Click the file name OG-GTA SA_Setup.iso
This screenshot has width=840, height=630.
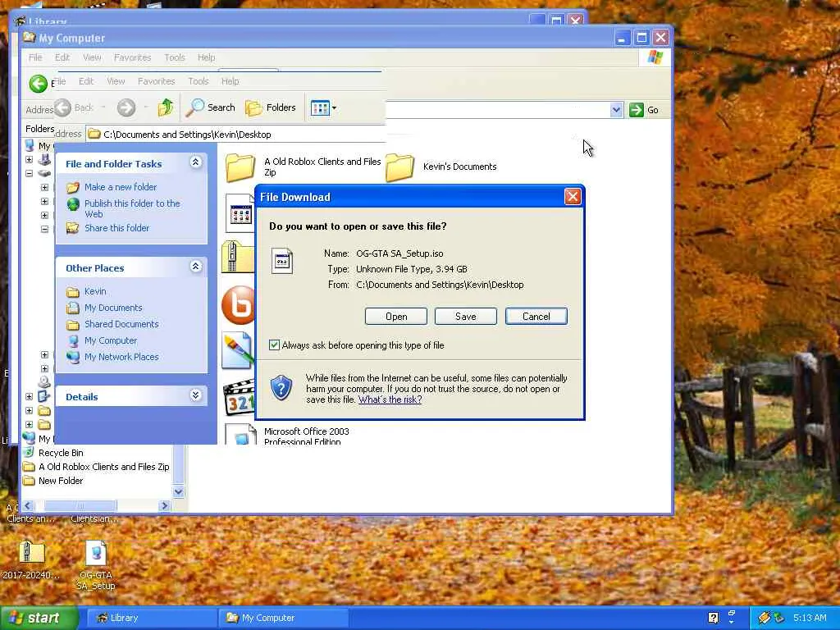coord(399,254)
